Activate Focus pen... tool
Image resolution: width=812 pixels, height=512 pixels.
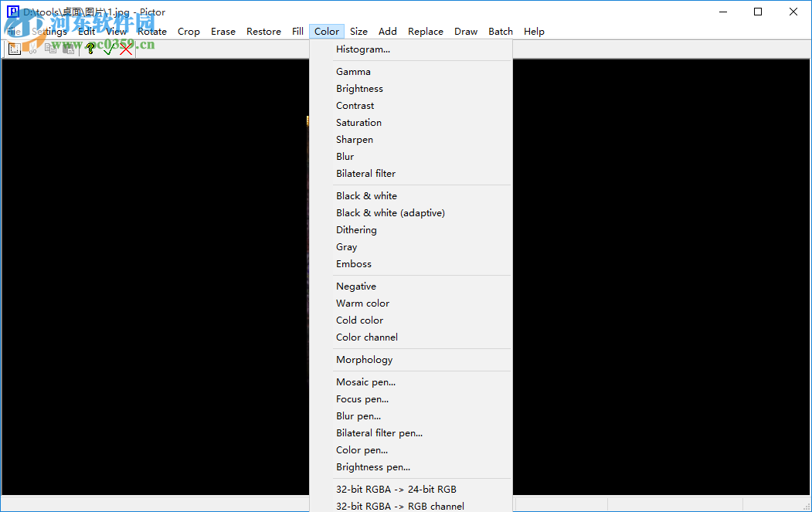pos(411,399)
